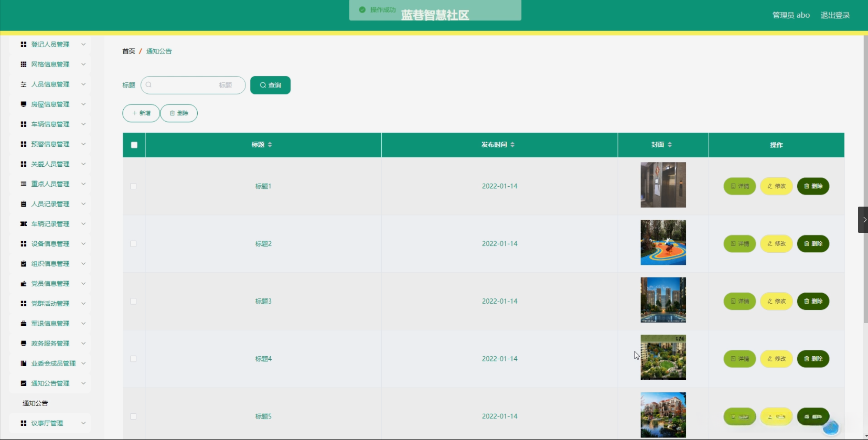Click the batch 删除 button above table

[x=179, y=113]
